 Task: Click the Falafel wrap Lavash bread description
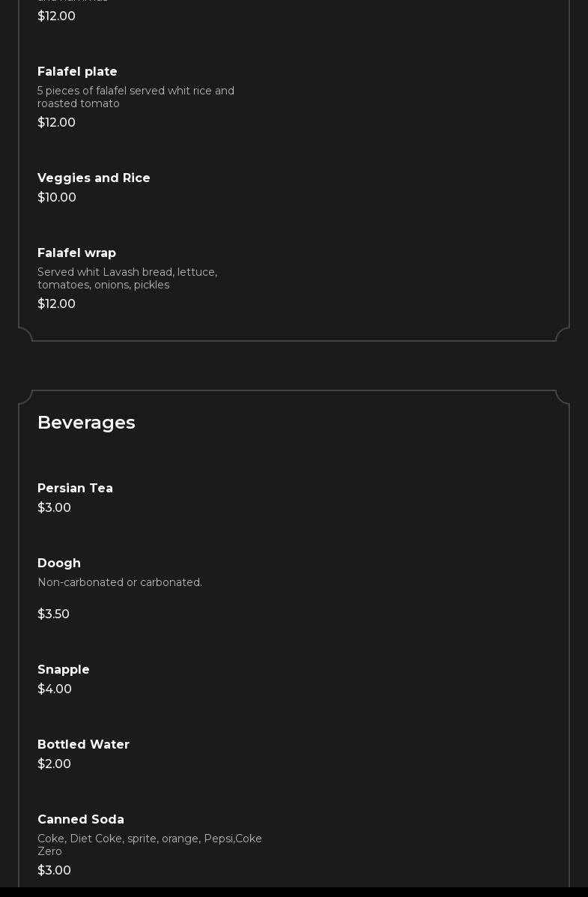[x=127, y=279]
